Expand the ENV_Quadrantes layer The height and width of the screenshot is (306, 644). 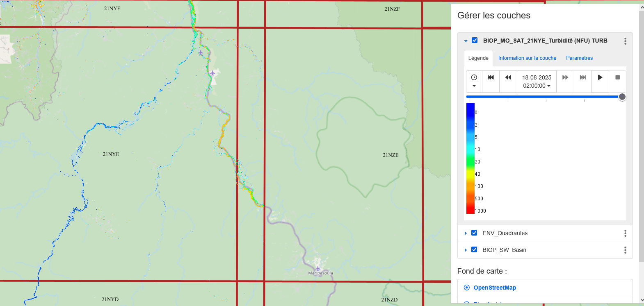(x=466, y=233)
